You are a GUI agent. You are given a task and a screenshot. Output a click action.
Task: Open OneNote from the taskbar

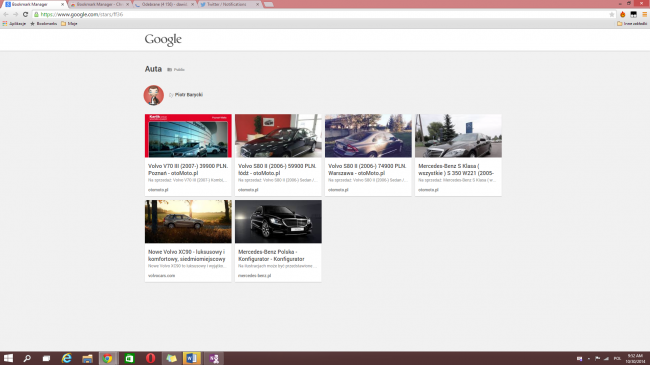[x=214, y=358]
